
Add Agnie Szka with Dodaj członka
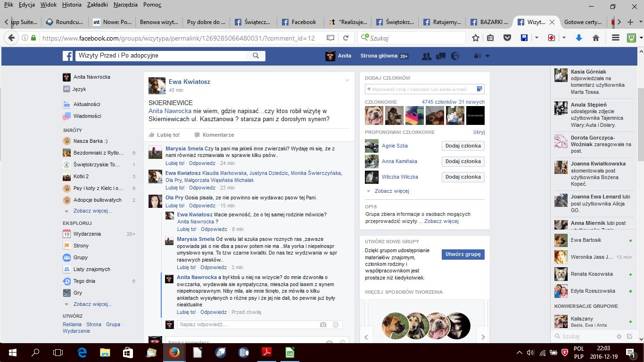tap(462, 146)
